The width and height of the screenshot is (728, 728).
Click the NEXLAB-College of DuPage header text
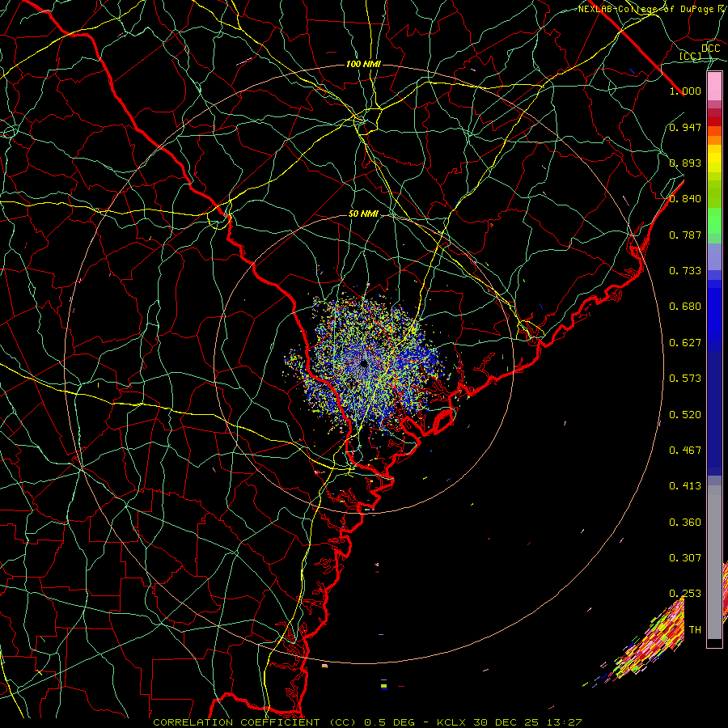(653, 9)
